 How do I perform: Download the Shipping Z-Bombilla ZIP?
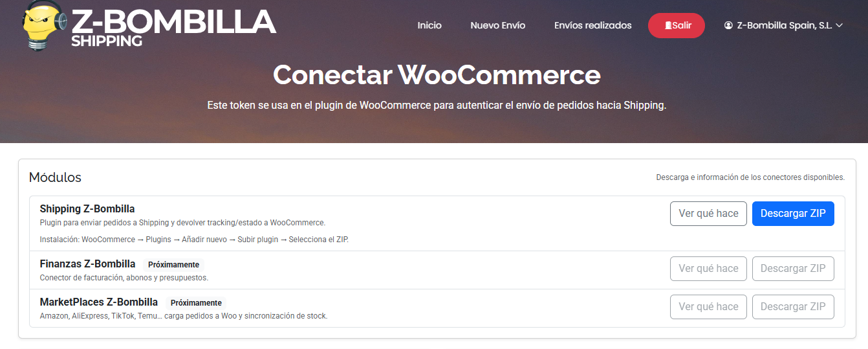point(793,214)
